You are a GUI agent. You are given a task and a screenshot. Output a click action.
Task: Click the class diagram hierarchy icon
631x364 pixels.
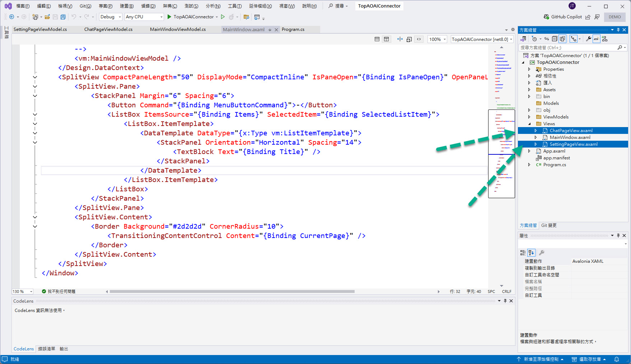click(605, 39)
